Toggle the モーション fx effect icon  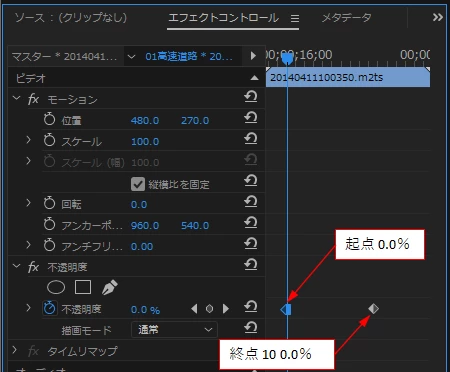tap(33, 99)
